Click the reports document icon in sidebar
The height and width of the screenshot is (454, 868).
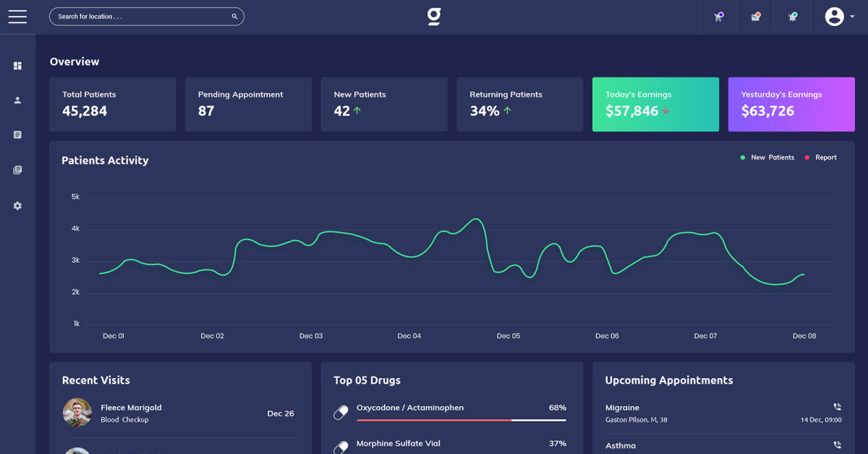coord(17,135)
